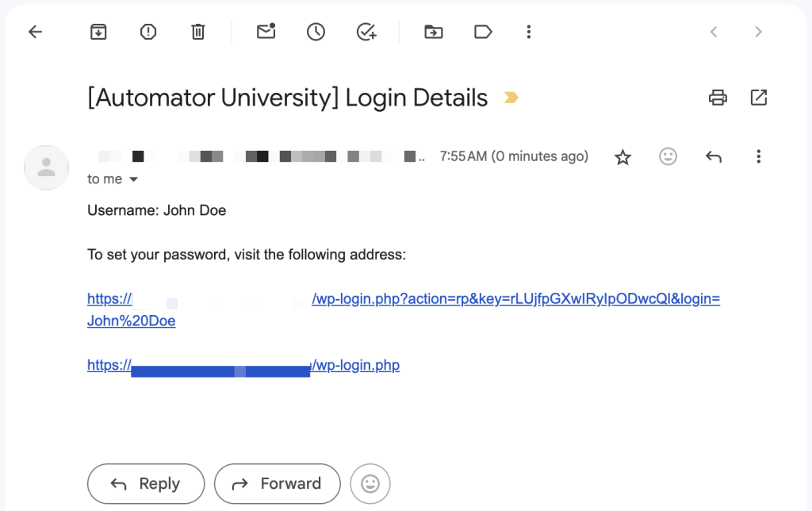Archive this email
812x511 pixels.
(x=98, y=32)
